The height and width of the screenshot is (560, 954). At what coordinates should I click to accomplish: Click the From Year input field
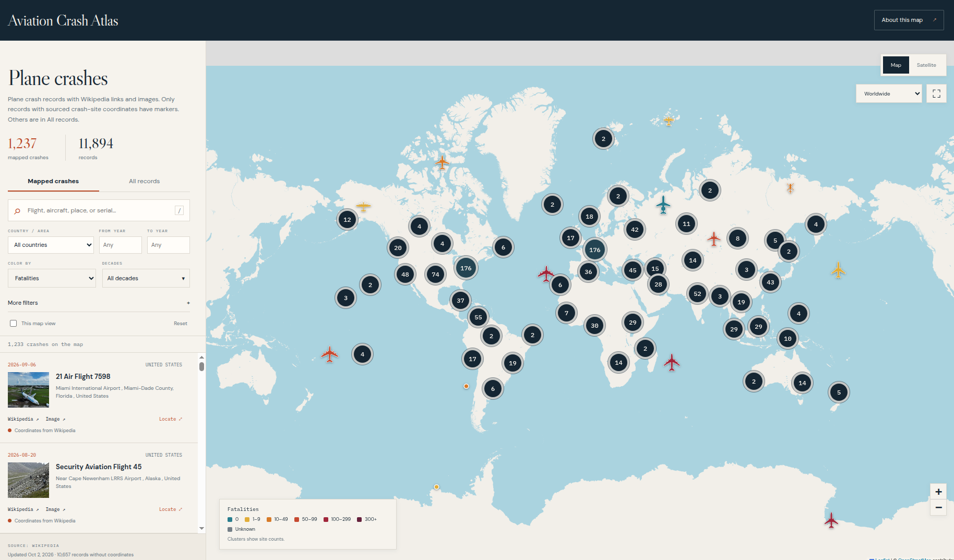tap(121, 245)
